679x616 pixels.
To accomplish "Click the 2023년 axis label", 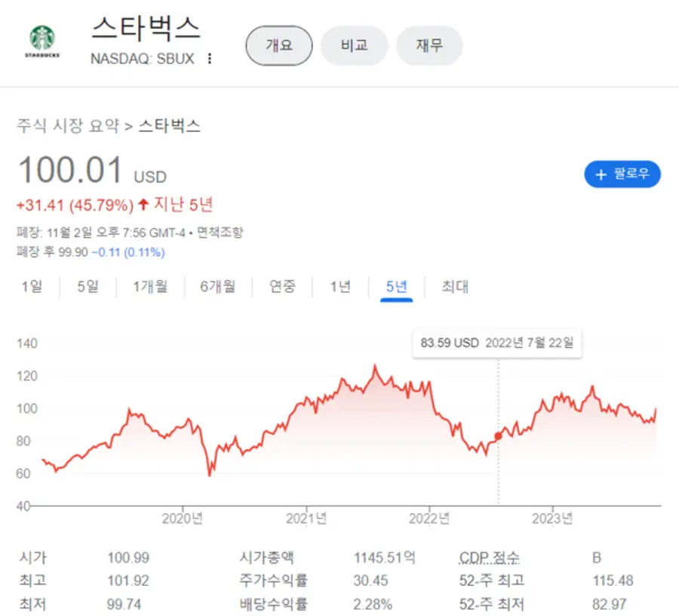I will [552, 519].
